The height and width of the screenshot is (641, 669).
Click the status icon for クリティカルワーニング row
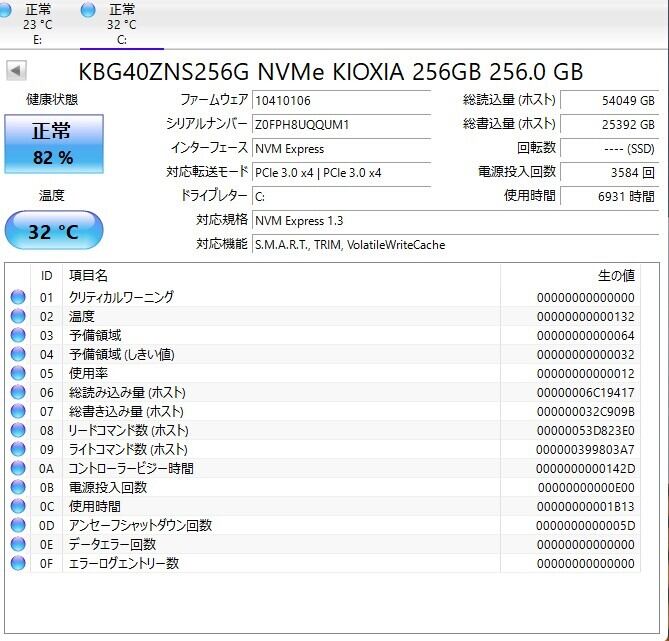point(17,297)
